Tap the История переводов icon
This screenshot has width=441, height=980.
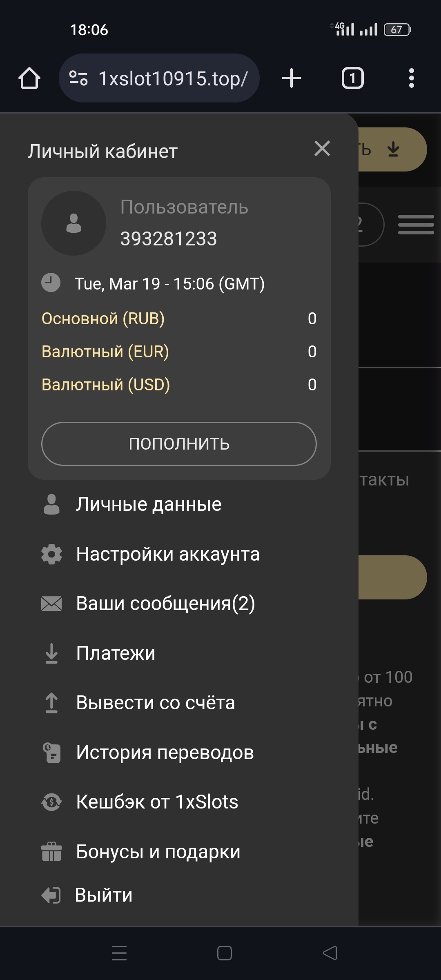coord(51,753)
